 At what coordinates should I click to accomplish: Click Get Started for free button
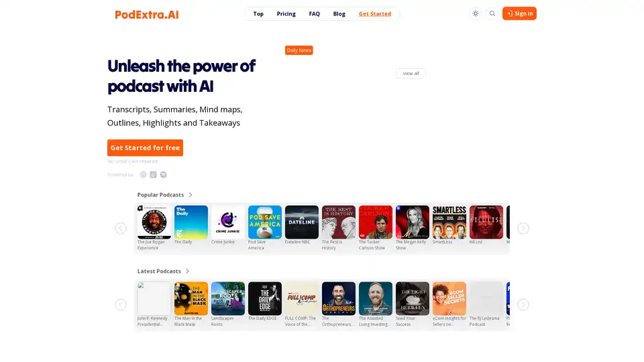145,147
